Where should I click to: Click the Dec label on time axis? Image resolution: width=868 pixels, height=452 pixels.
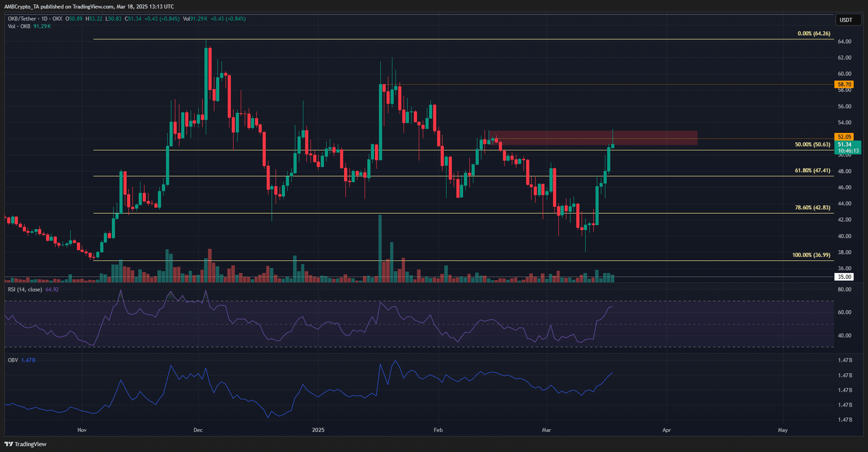(x=198, y=430)
